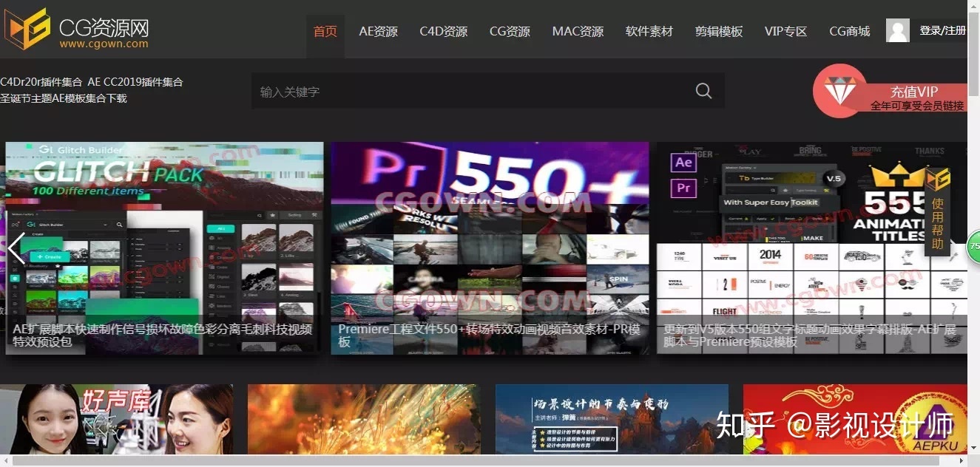This screenshot has width=980, height=467.
Task: Click the CG资源网 site logo
Action: point(76,30)
